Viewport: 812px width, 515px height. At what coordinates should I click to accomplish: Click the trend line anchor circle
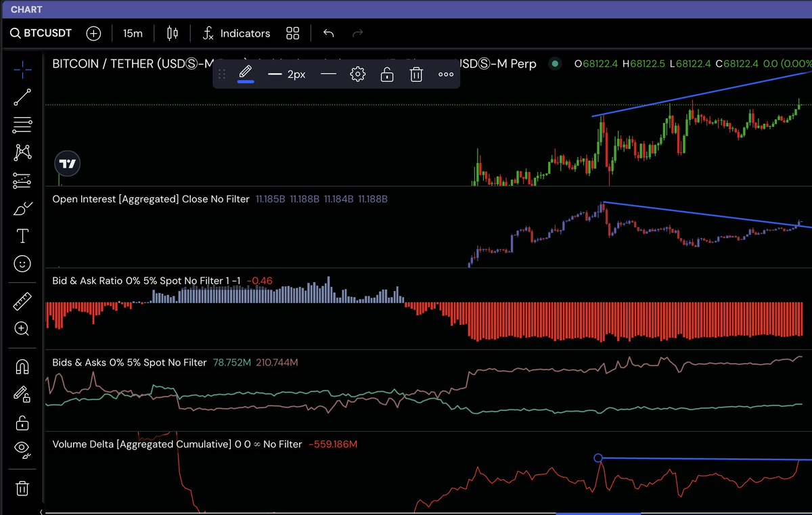coord(598,458)
